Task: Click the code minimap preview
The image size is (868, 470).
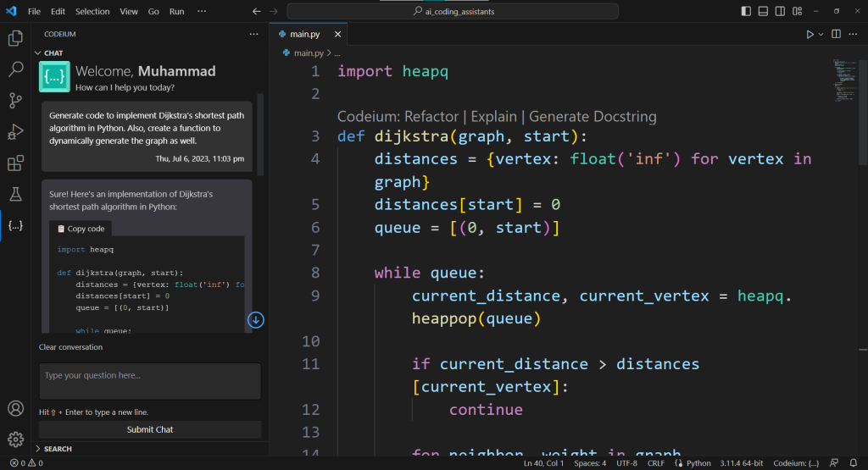Action: point(843,81)
